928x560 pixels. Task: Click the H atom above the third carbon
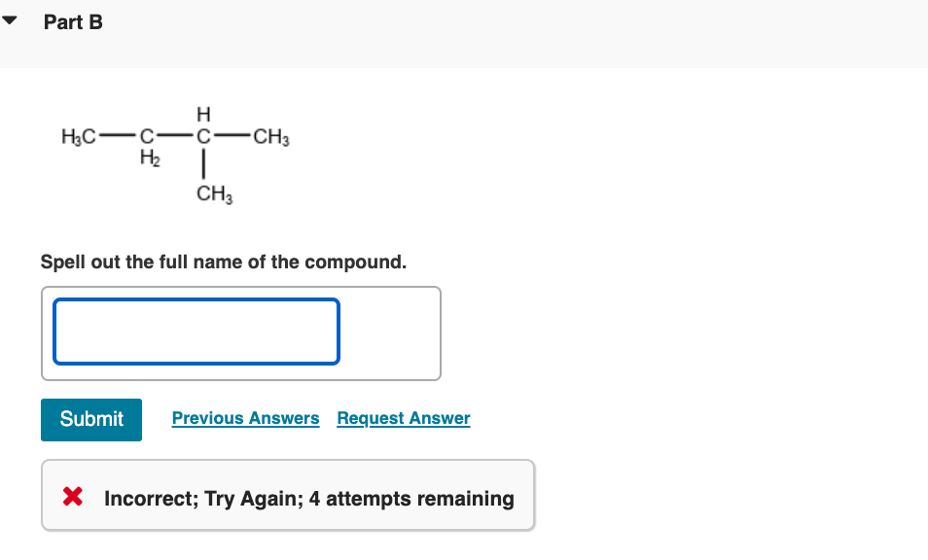click(202, 114)
